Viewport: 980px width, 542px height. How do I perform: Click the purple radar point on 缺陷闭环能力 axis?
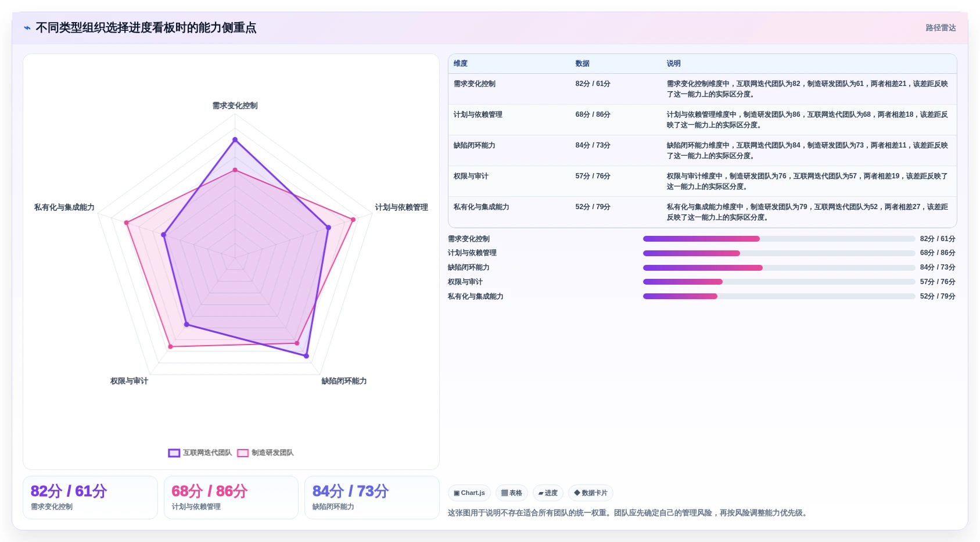pyautogui.click(x=306, y=356)
